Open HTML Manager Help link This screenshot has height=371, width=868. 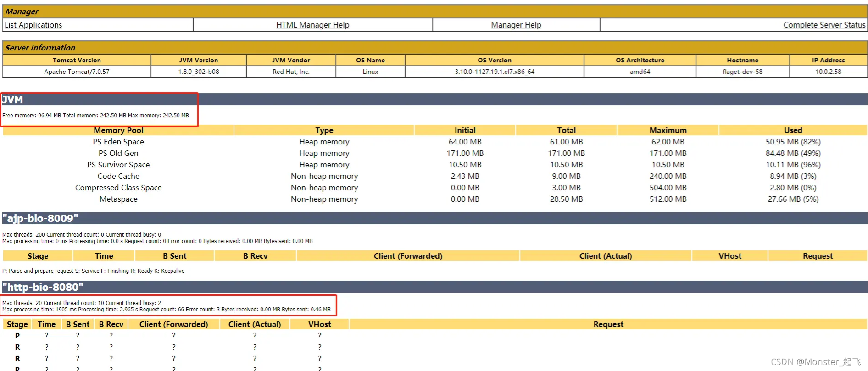[x=312, y=25]
